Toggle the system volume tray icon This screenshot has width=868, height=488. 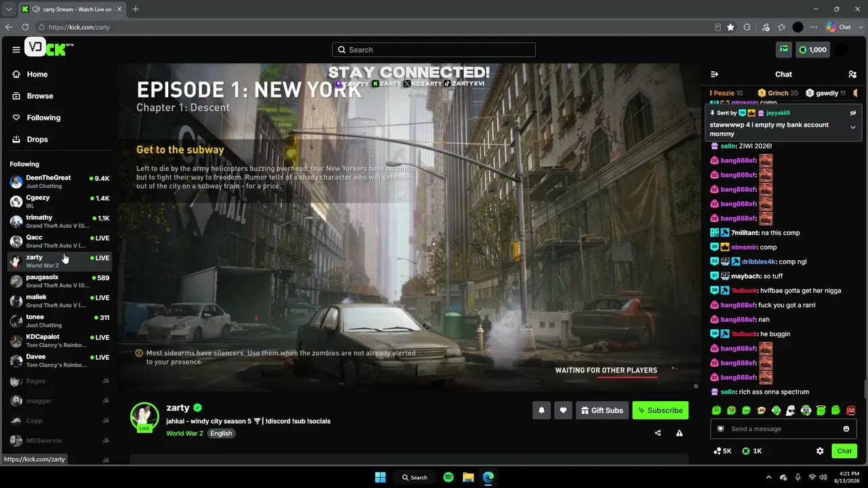tap(823, 477)
